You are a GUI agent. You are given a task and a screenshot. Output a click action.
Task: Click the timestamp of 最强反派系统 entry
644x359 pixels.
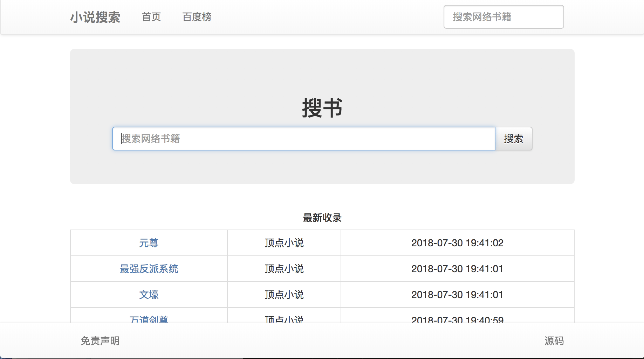click(x=457, y=269)
